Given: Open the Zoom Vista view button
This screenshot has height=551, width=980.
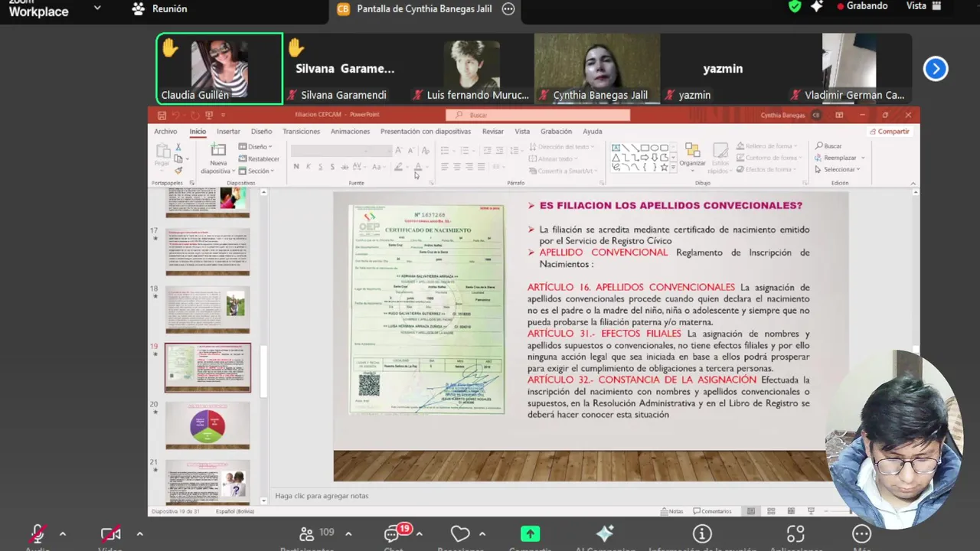Looking at the screenshot, I should click(x=923, y=5).
